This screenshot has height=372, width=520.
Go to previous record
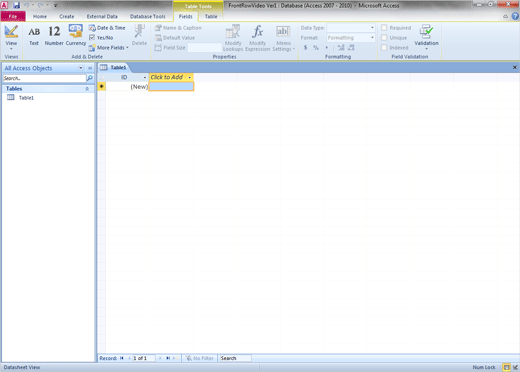click(129, 358)
